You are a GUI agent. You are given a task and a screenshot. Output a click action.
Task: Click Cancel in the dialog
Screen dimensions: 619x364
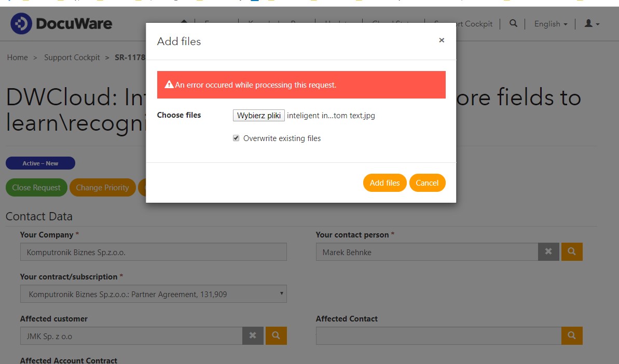click(x=427, y=183)
